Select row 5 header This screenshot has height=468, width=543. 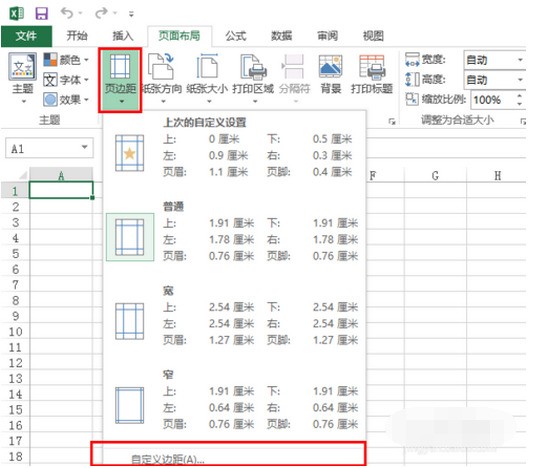coord(15,254)
